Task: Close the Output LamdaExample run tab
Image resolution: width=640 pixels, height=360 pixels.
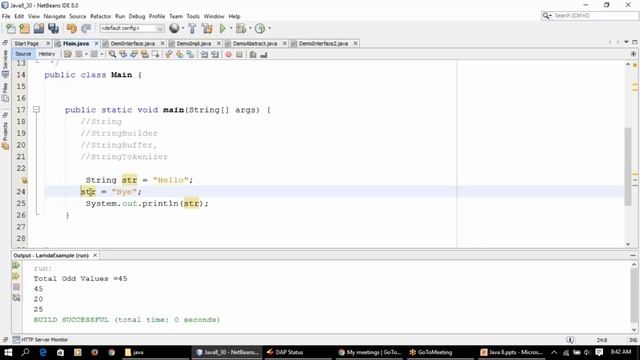Action: click(x=95, y=255)
